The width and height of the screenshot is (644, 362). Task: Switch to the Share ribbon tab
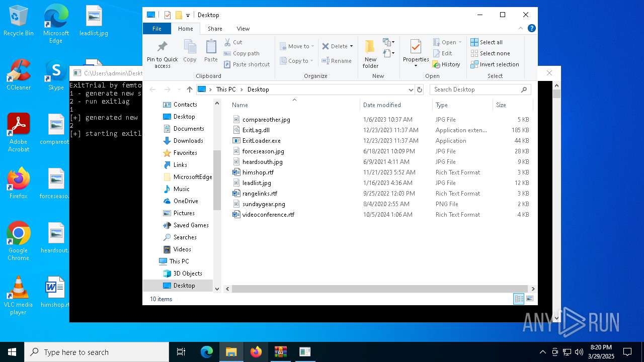coord(215,29)
